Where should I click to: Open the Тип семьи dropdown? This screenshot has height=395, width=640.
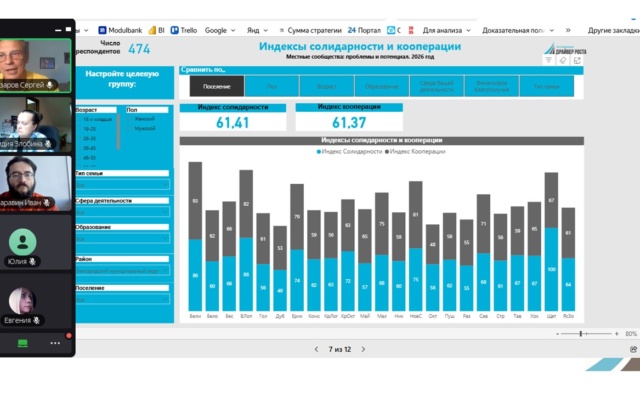click(122, 185)
